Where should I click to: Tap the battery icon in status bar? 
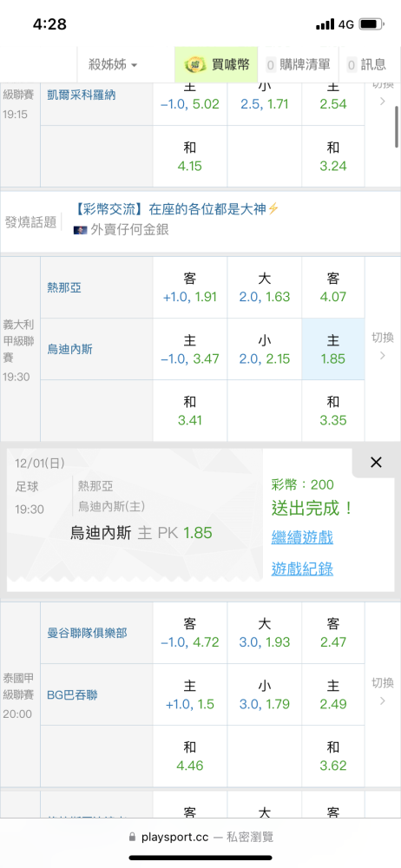click(x=371, y=24)
